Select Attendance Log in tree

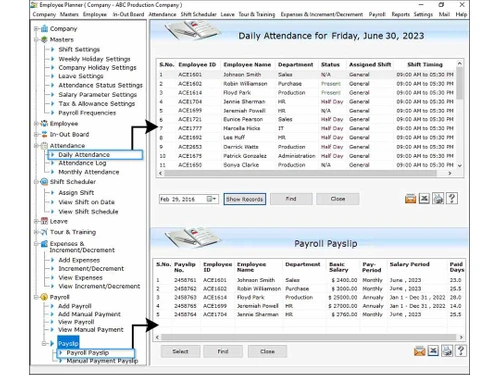pyautogui.click(x=82, y=163)
